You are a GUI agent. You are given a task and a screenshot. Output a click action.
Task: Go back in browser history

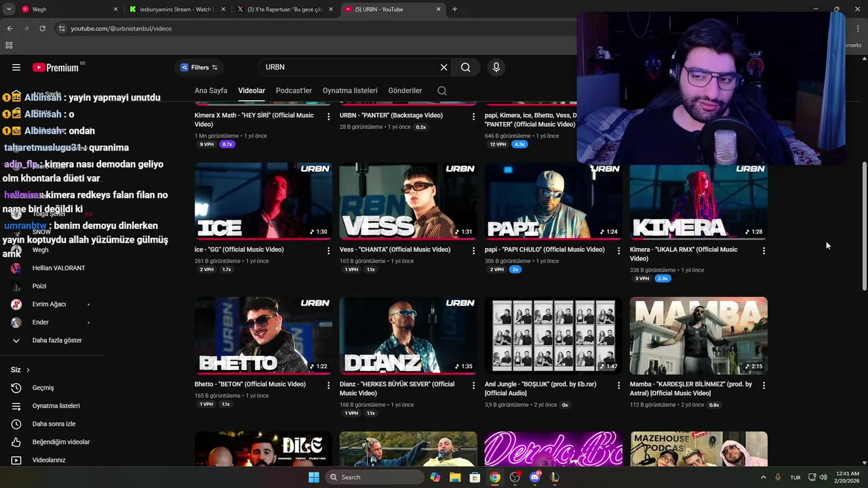coord(9,28)
